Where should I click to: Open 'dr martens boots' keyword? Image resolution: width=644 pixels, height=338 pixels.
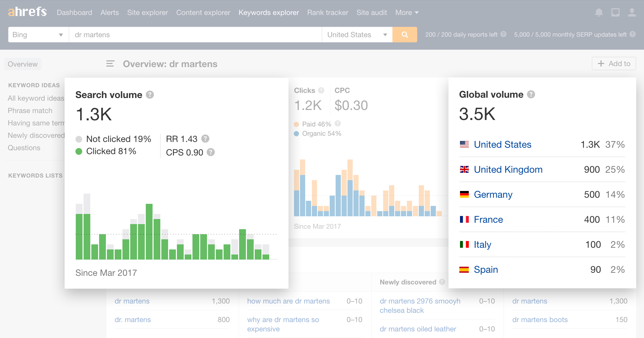(540, 319)
